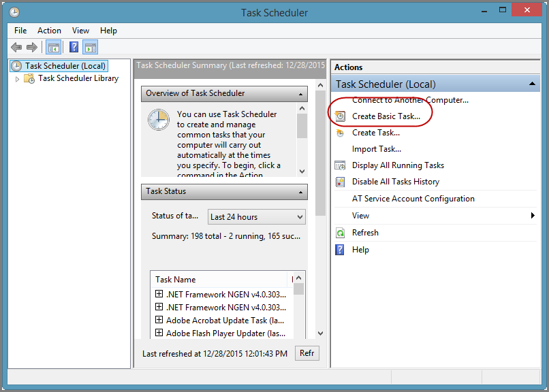Viewport: 549px width, 392px height.
Task: Click the Help question mark icon in Actions
Action: click(340, 250)
